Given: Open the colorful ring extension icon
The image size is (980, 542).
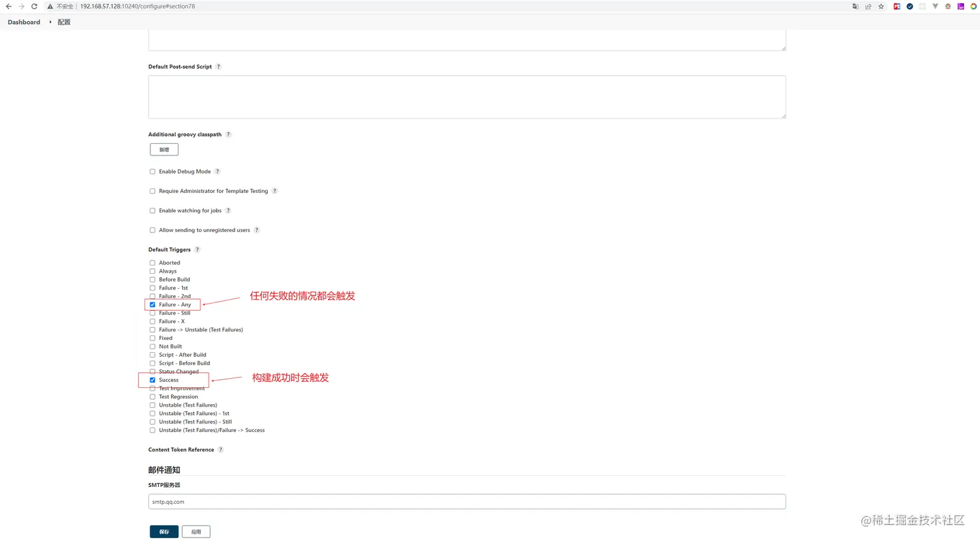Looking at the screenshot, I should click(974, 6).
